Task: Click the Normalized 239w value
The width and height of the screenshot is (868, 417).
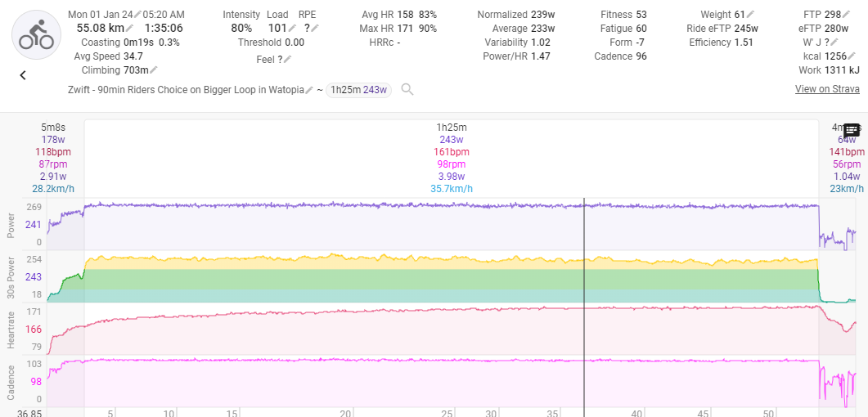Action: (542, 15)
